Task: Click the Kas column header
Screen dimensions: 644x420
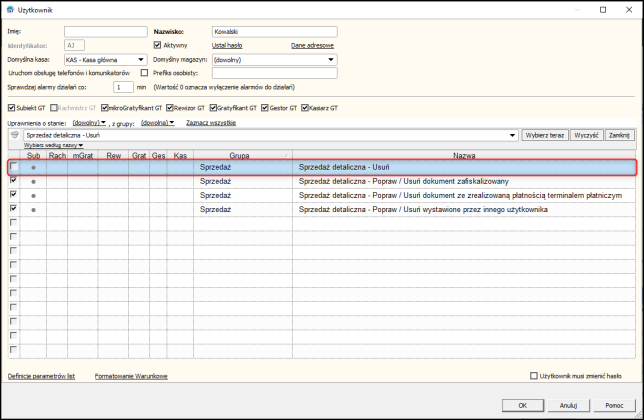Action: tap(180, 155)
